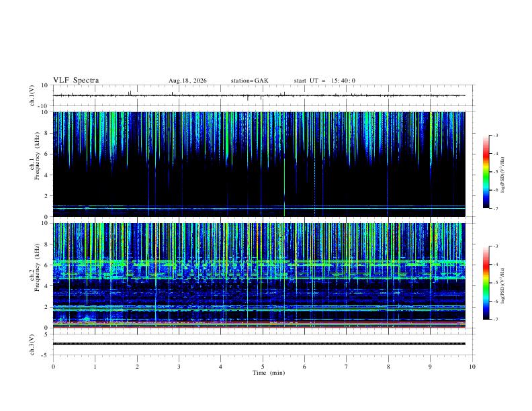Click the ch.3(V) axis label
This screenshot has width=532, height=411.
click(x=32, y=345)
